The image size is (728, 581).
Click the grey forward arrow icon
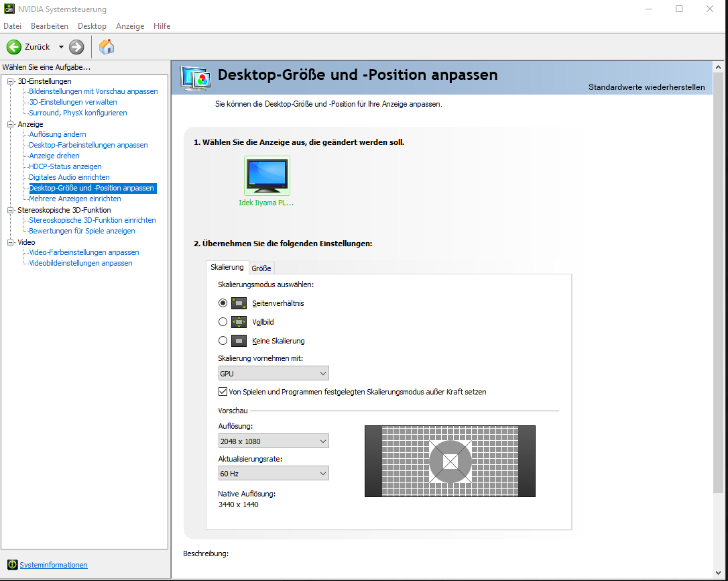point(76,47)
